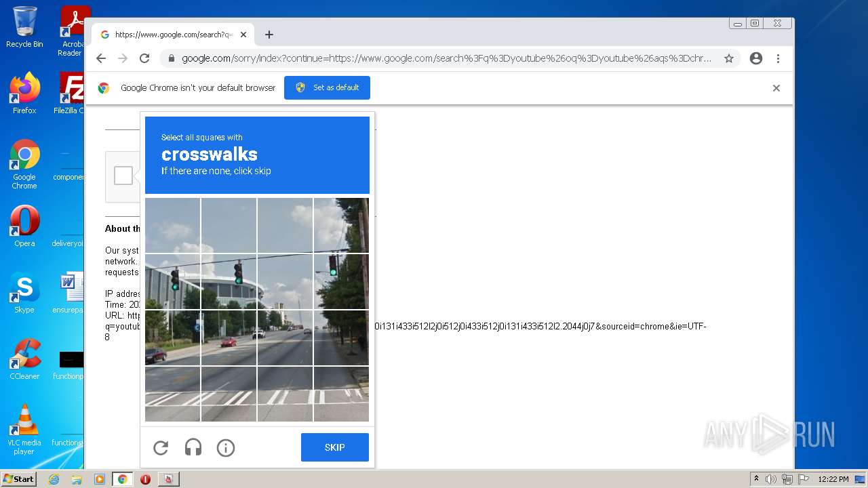Screen dimensions: 868x488
Task: Open Windows Explorer folder in taskbar
Action: (x=77, y=479)
